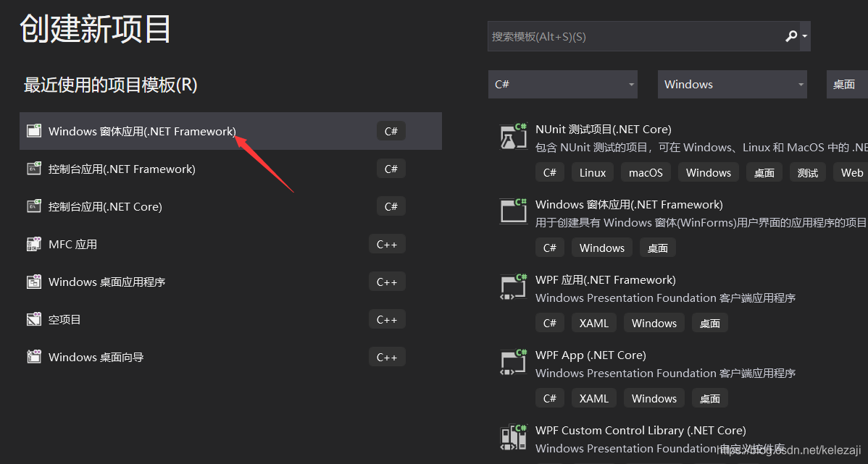The width and height of the screenshot is (868, 464).
Task: Click XAML tag under WPF App (.NET Core)
Action: (594, 398)
